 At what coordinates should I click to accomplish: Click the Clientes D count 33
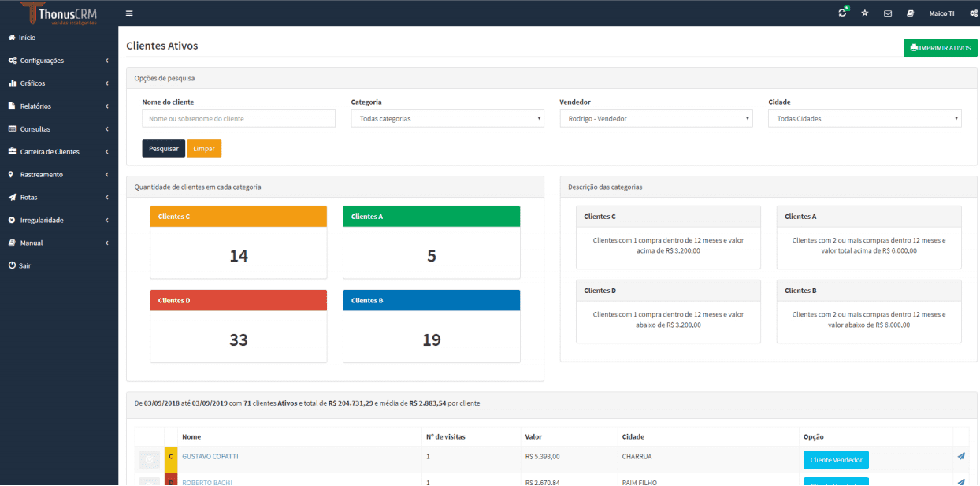239,340
